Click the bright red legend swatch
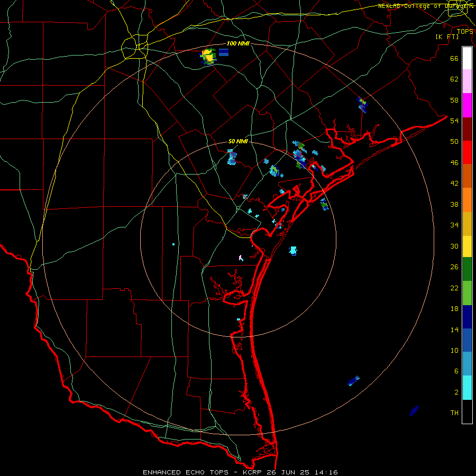Screen dimensions: 476x476 pyautogui.click(x=467, y=152)
